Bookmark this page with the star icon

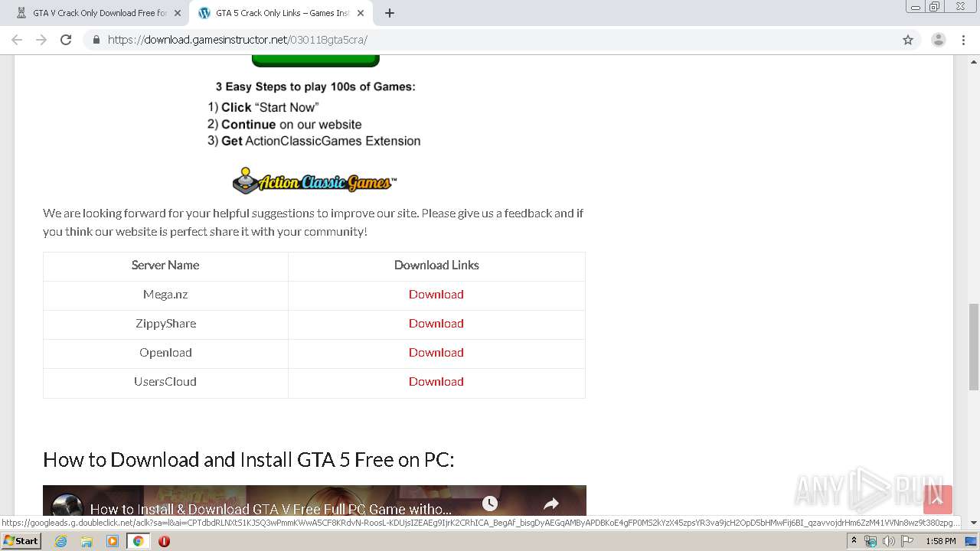(x=908, y=40)
